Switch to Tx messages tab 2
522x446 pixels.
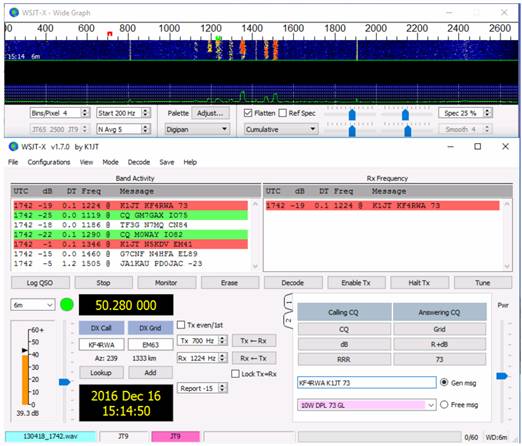tap(289, 320)
